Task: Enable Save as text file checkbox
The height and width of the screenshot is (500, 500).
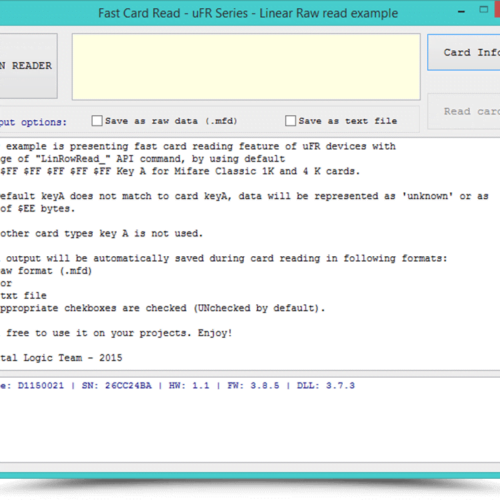Action: point(290,121)
